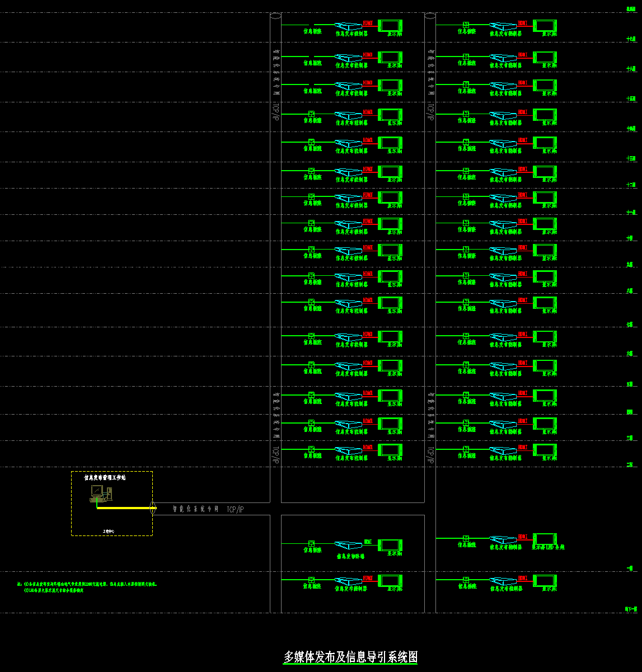
Task: Select the yellow cable leaving the workstation
Action: pos(124,508)
